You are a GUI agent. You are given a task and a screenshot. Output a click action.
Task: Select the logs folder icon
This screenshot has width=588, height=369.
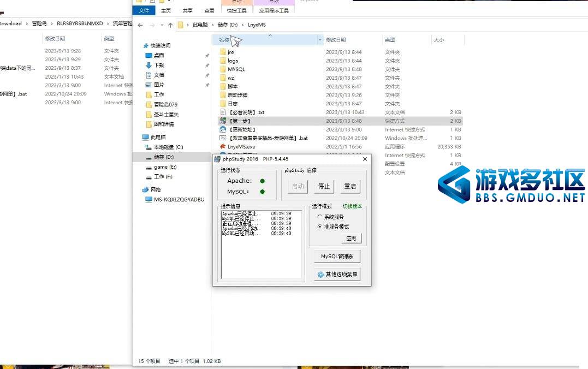[x=223, y=61]
